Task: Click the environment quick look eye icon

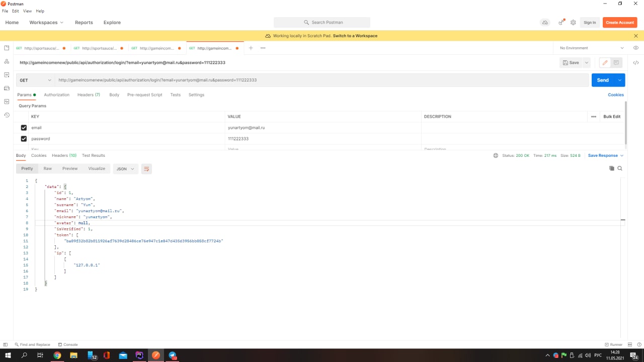Action: pos(636,48)
